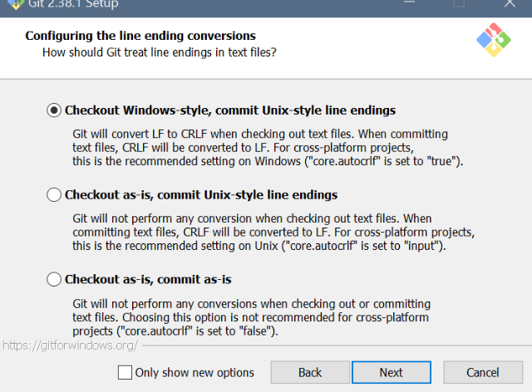Enable Only show new options checkbox
The width and height of the screenshot is (532, 392).
pyautogui.click(x=125, y=372)
